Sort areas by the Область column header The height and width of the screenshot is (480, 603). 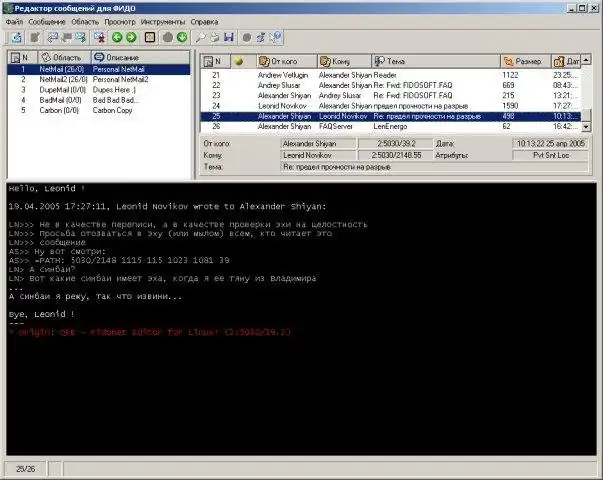point(64,57)
